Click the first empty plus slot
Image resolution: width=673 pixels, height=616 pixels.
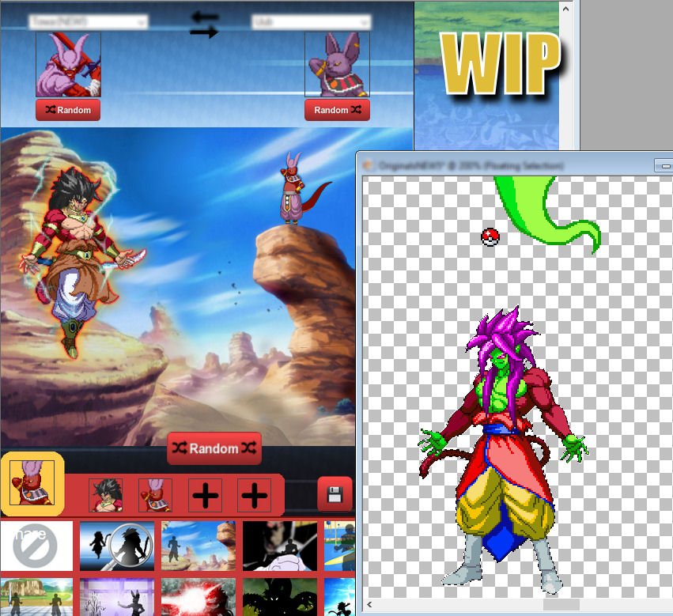click(205, 496)
